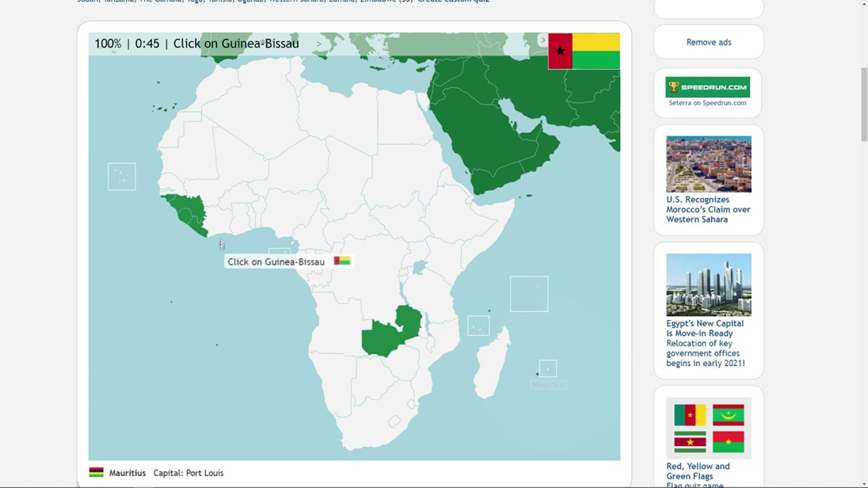Click the four-flags quiz thumbnail
868x488 pixels.
pyautogui.click(x=709, y=428)
